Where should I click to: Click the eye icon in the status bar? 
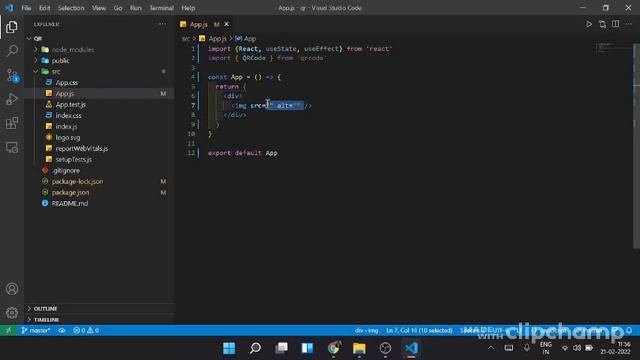tap(62, 330)
